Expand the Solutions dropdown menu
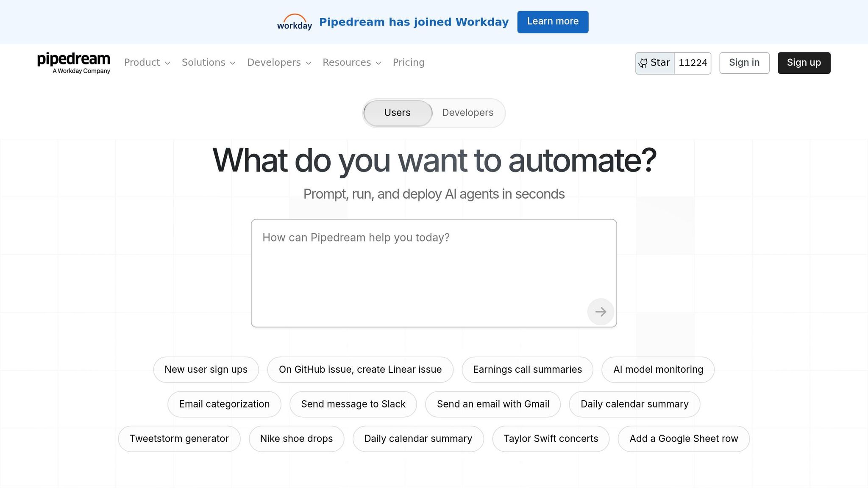 coord(208,63)
